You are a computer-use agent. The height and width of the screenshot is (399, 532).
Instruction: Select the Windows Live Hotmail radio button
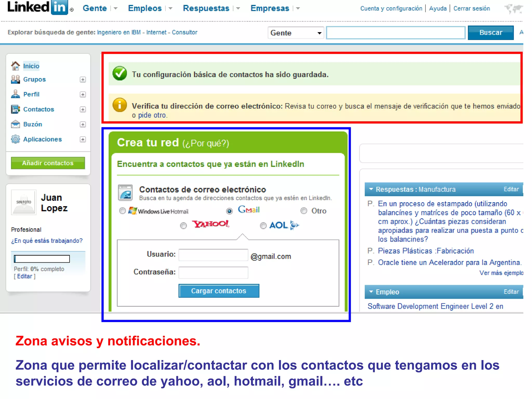click(x=122, y=211)
